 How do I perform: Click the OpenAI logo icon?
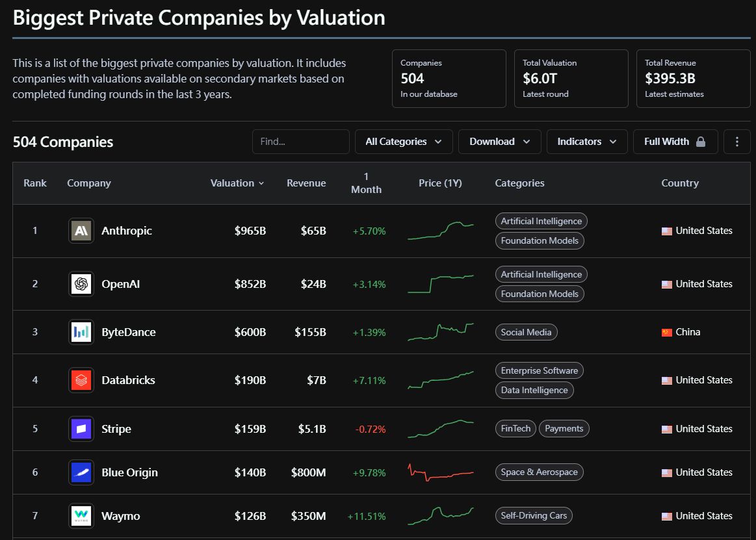click(81, 284)
